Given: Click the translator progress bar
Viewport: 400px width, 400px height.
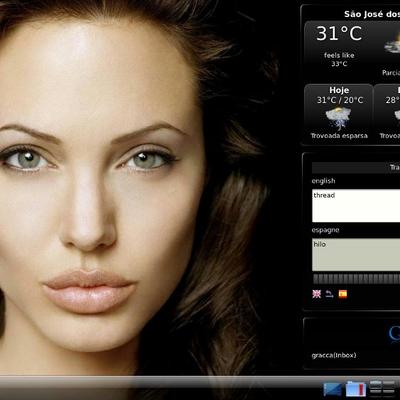Looking at the screenshot, I should [x=356, y=279].
